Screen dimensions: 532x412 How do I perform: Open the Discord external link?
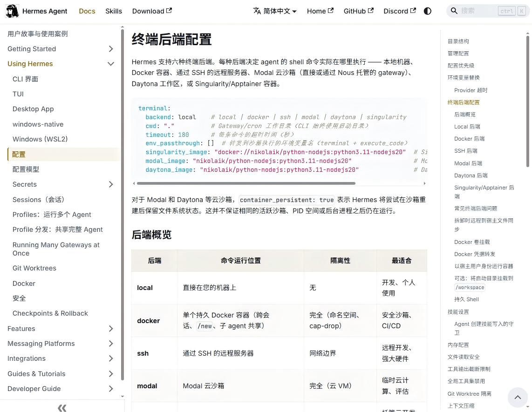[399, 11]
